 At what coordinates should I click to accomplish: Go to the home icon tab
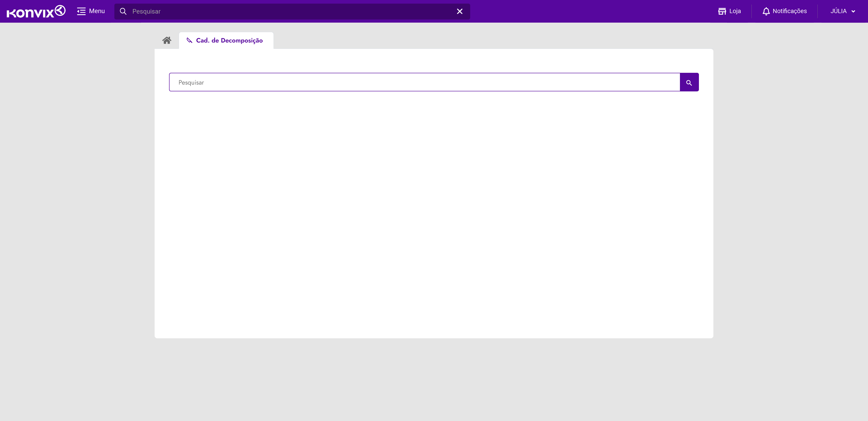tap(167, 40)
